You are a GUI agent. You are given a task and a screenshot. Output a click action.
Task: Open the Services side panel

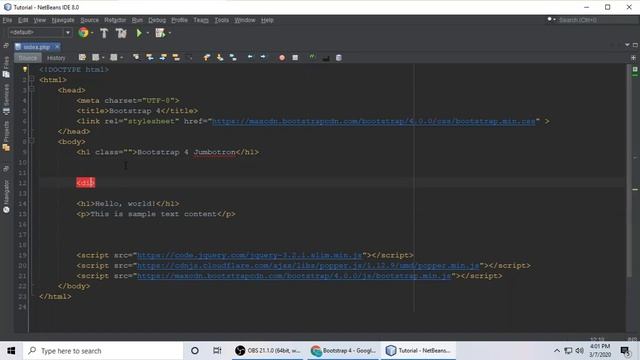(6, 100)
